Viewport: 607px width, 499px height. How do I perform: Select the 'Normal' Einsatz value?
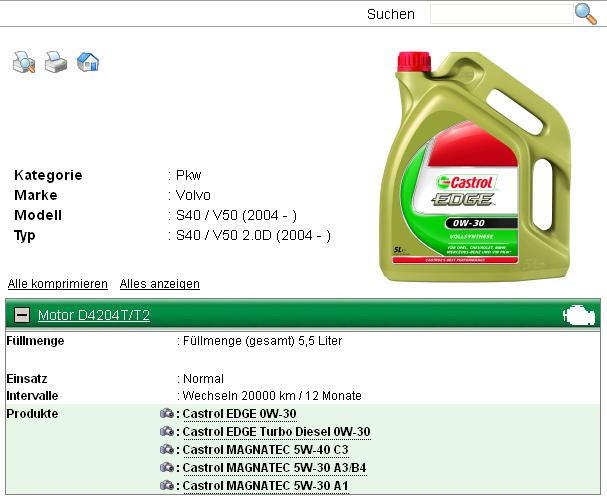pyautogui.click(x=203, y=379)
